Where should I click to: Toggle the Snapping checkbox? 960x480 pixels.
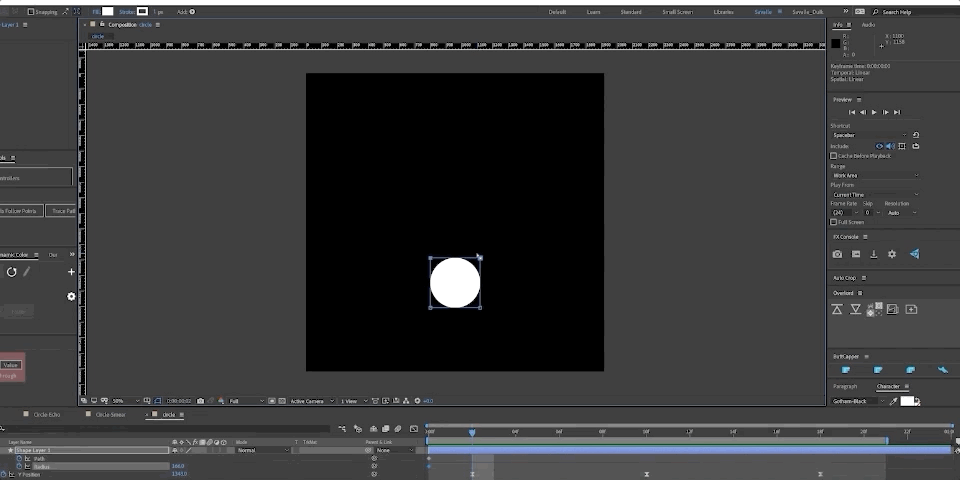(31, 12)
